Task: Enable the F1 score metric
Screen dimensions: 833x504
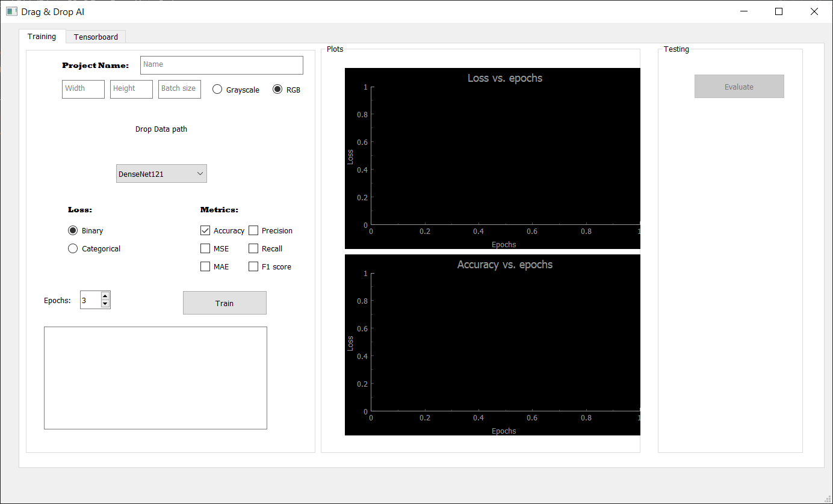Action: coord(253,266)
